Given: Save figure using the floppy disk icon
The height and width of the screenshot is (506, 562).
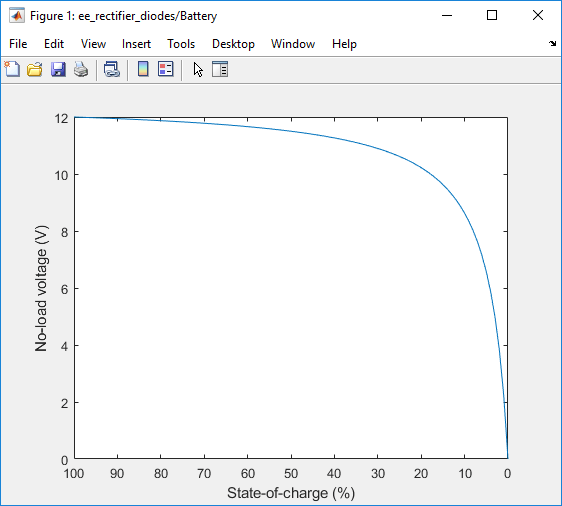Looking at the screenshot, I should (x=58, y=69).
